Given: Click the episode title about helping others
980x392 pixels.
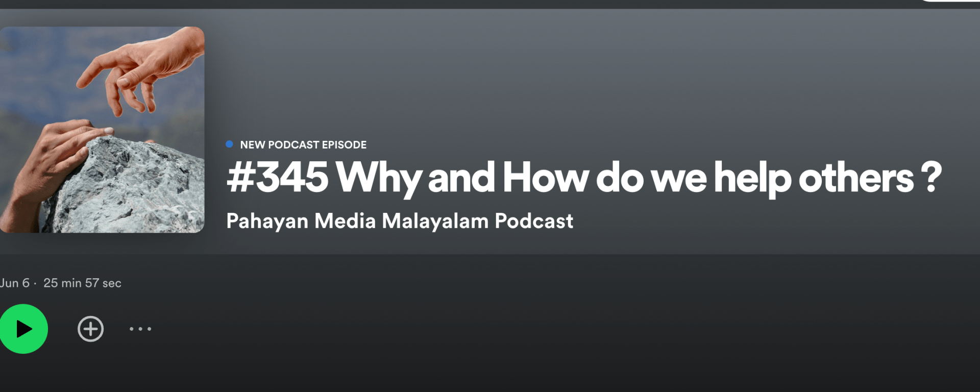Looking at the screenshot, I should (x=583, y=178).
